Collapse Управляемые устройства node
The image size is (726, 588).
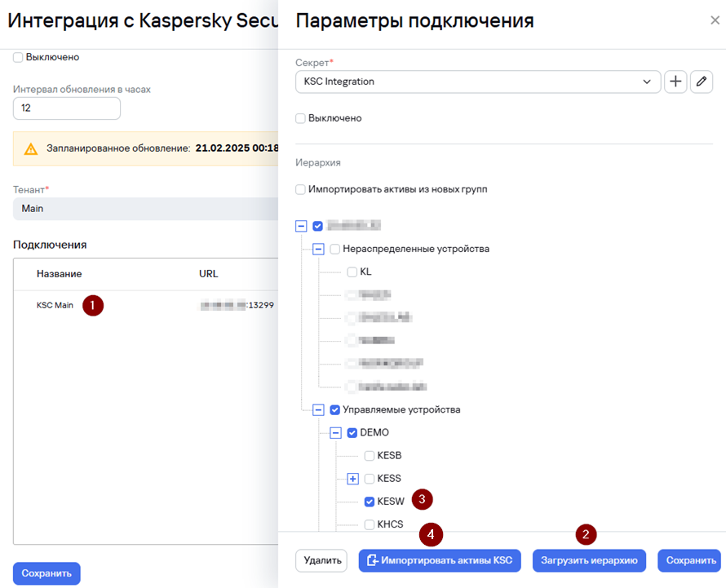tap(318, 409)
